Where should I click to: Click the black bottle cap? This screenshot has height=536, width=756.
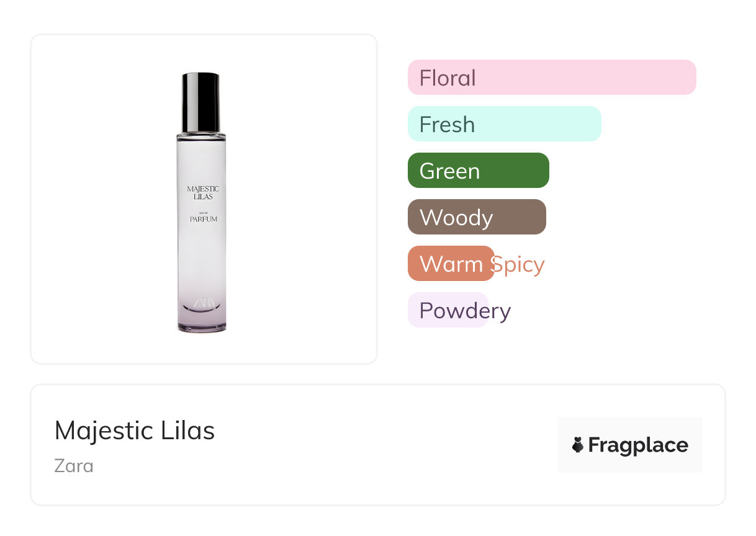[x=200, y=102]
